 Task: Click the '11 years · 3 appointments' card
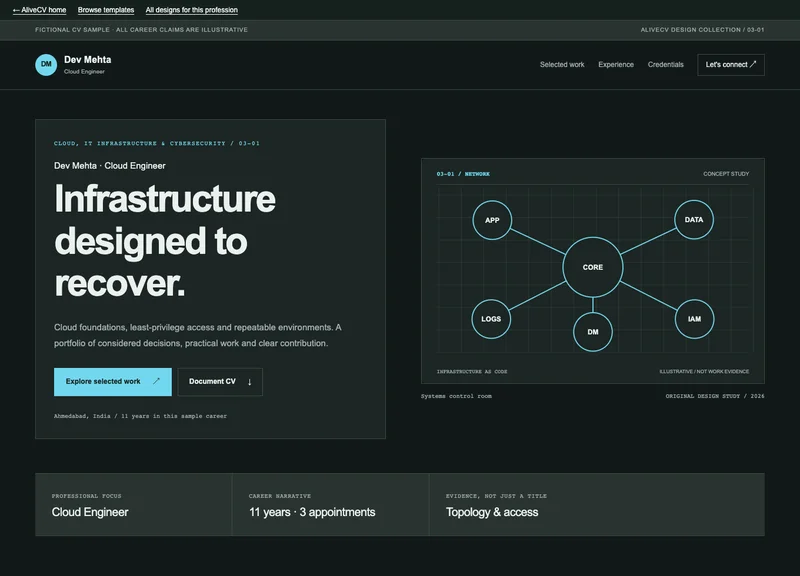331,505
